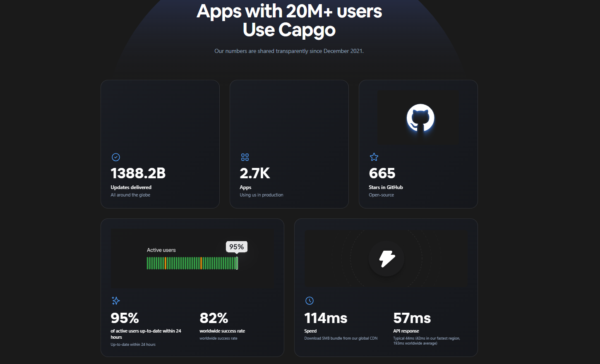The image size is (600, 364).
Task: Click the star icon next to GitHub stars
Action: point(374,157)
